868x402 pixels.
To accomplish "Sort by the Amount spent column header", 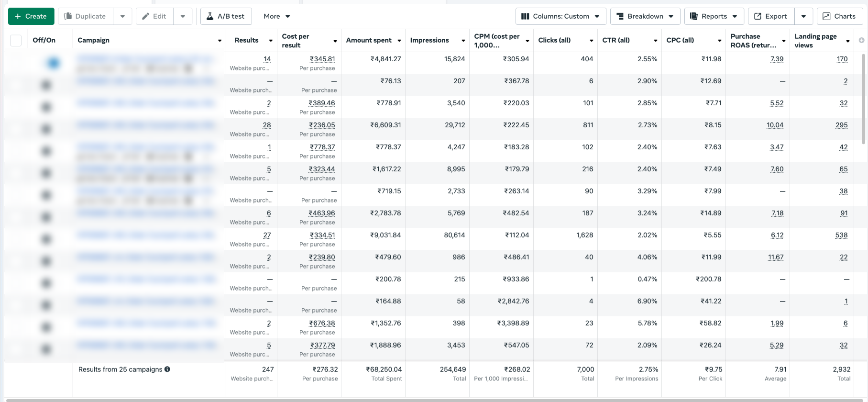I will point(369,40).
